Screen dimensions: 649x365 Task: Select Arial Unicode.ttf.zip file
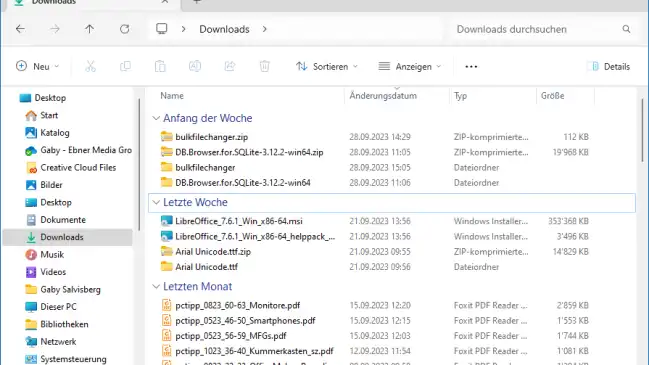click(213, 252)
